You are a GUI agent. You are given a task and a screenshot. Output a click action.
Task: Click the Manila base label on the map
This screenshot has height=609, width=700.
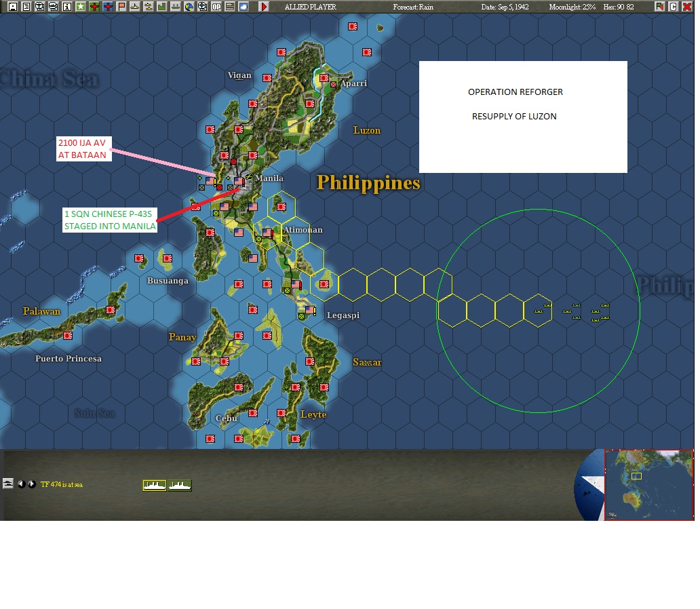point(269,178)
